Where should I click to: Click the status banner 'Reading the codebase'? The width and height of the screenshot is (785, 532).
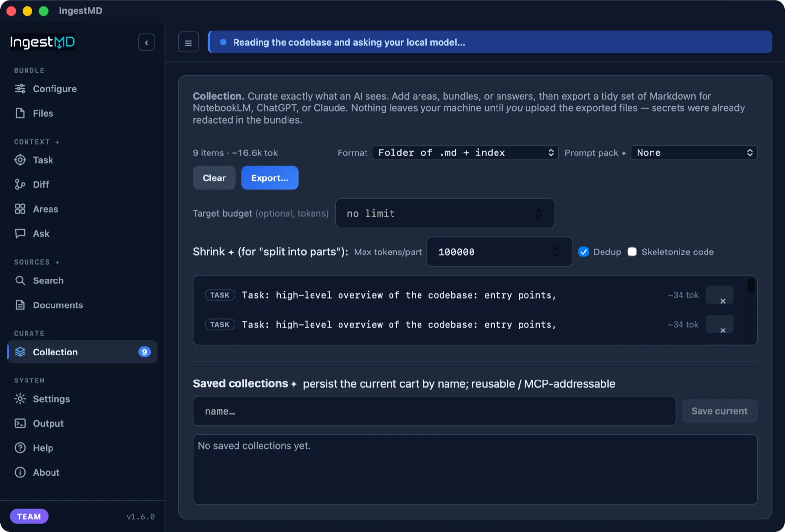point(490,42)
